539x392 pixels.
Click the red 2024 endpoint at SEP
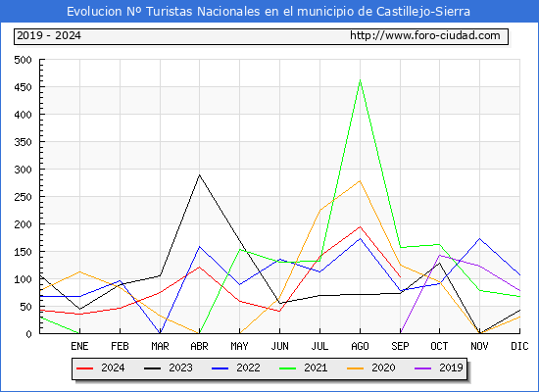(x=400, y=276)
